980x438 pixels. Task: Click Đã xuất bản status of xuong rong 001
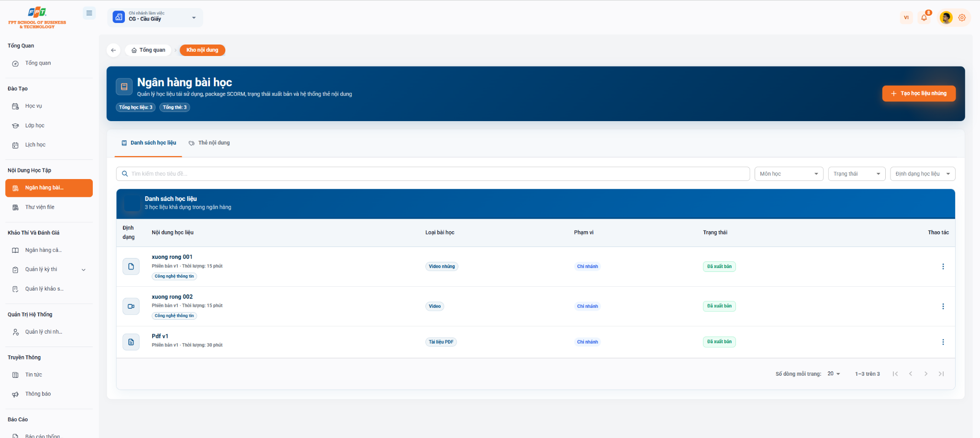[719, 267]
